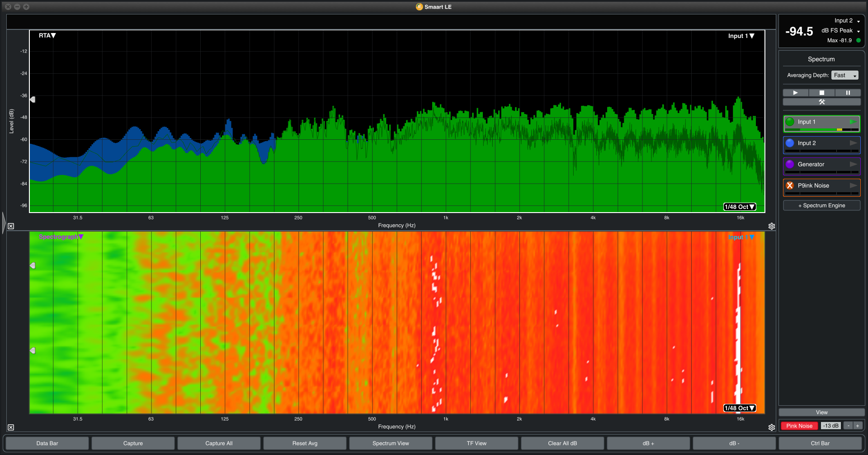The image size is (868, 455).
Task: Start the Input 2 engine
Action: tap(853, 143)
